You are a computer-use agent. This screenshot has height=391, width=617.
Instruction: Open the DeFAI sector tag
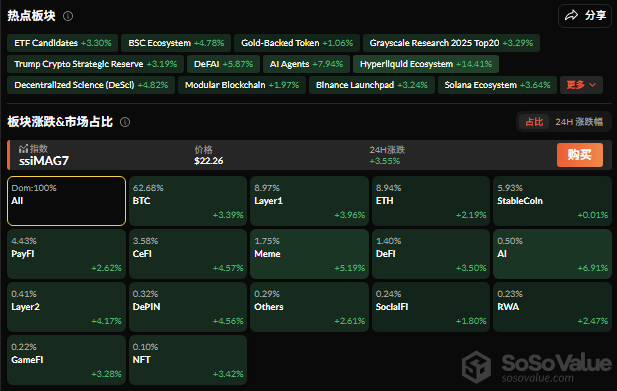pos(223,64)
